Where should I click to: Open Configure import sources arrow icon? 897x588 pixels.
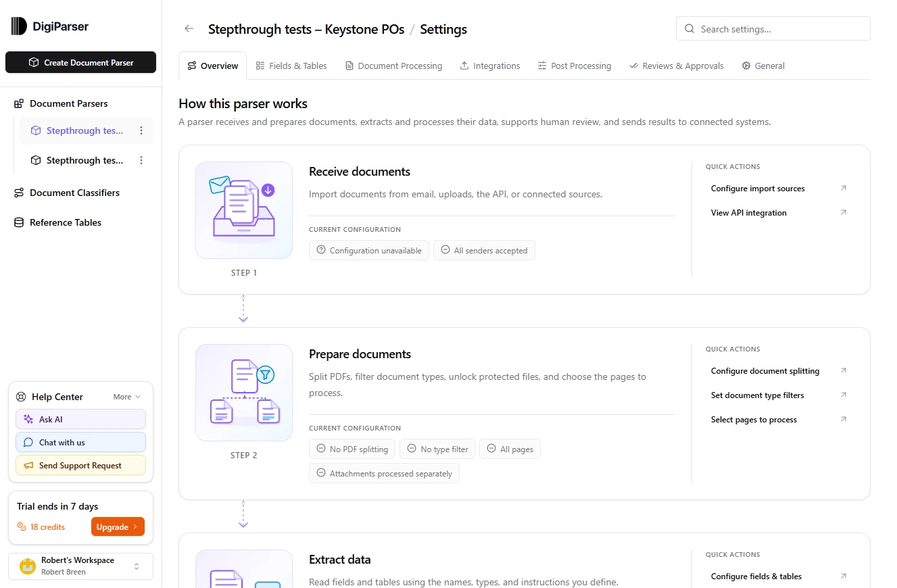click(x=844, y=189)
